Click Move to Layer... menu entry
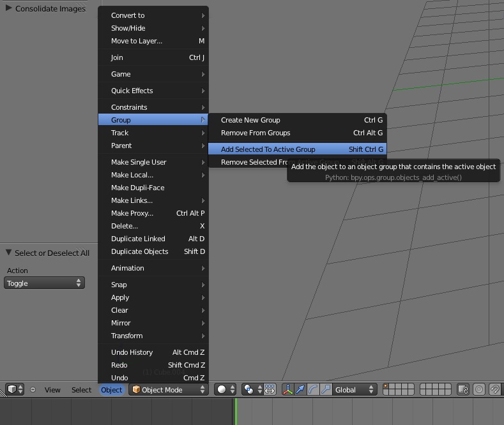This screenshot has height=425, width=504. pos(153,41)
